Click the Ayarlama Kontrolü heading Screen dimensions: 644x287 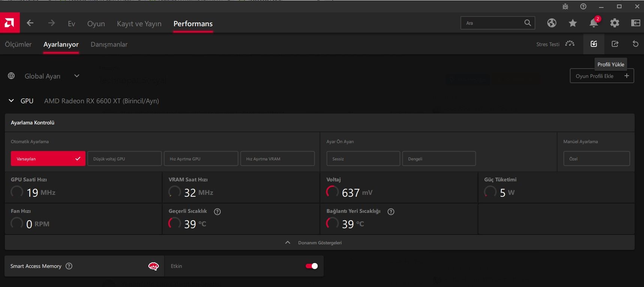coord(33,123)
